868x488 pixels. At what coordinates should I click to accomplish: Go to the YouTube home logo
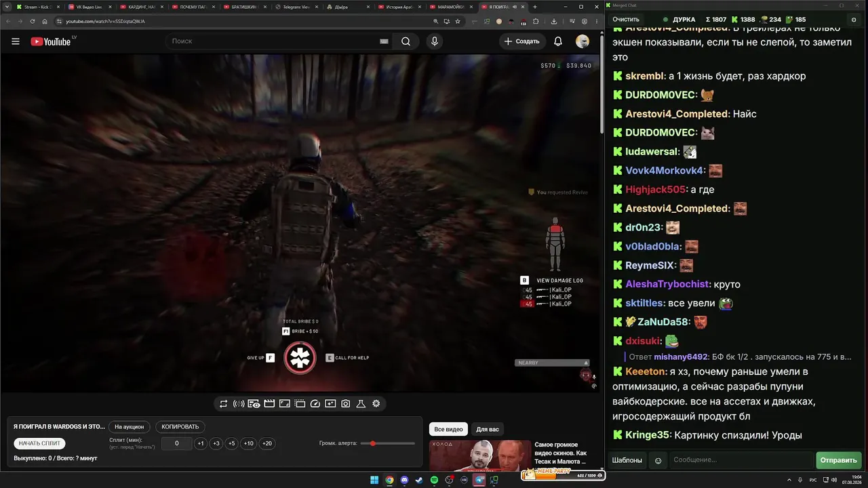tap(51, 41)
